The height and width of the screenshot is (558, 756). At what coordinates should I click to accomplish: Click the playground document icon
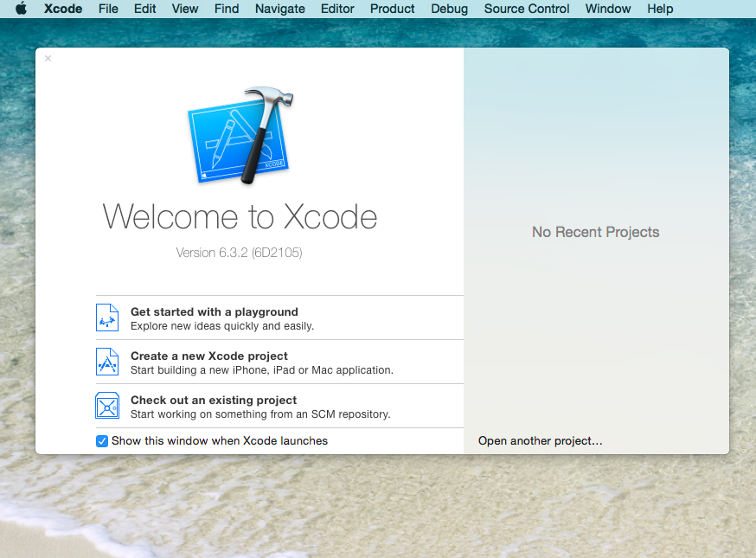(x=107, y=317)
